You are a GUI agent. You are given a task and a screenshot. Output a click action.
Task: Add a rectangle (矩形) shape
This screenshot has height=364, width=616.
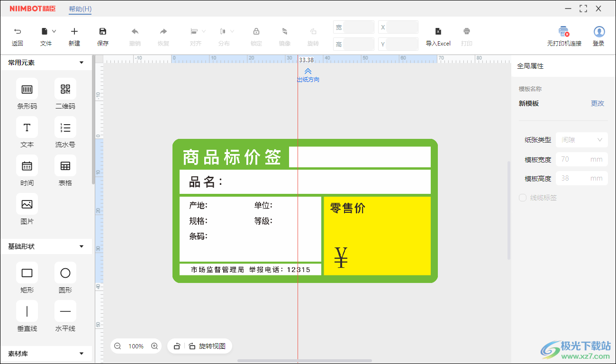[27, 273]
